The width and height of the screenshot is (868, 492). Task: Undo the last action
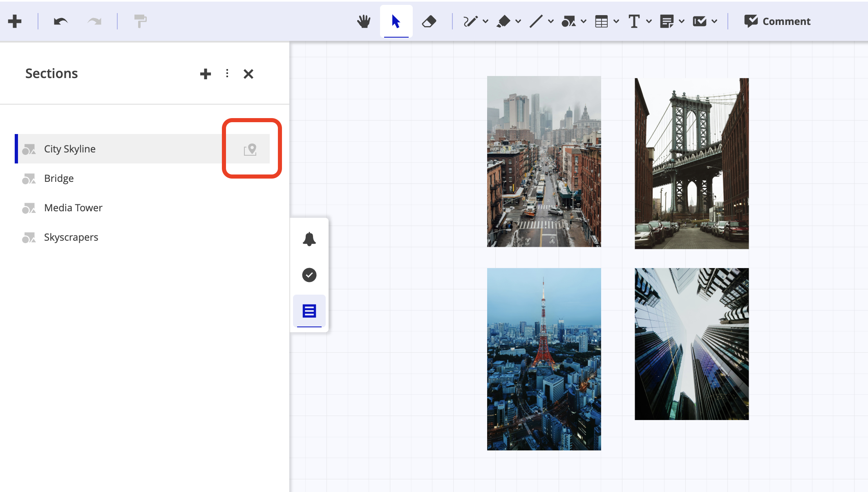tap(60, 21)
